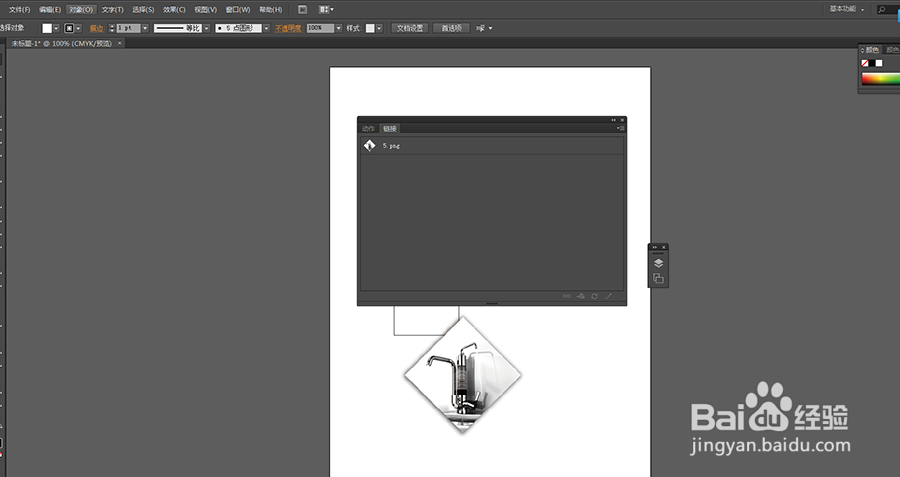The width and height of the screenshot is (900, 477).
Task: Click the Edit Original pencil icon
Action: coord(609,297)
